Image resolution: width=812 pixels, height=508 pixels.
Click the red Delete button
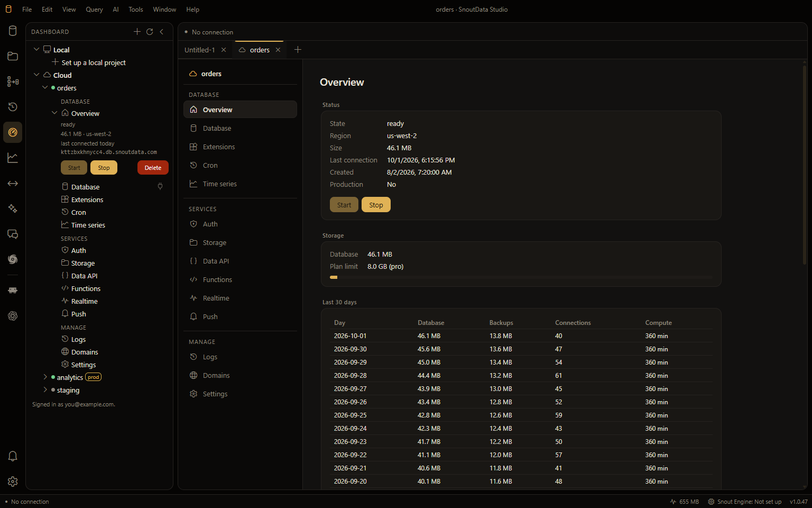tap(153, 168)
